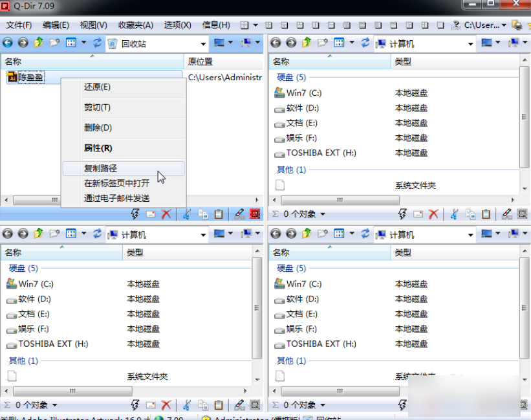Go up one folder in top-right pane

[307, 43]
